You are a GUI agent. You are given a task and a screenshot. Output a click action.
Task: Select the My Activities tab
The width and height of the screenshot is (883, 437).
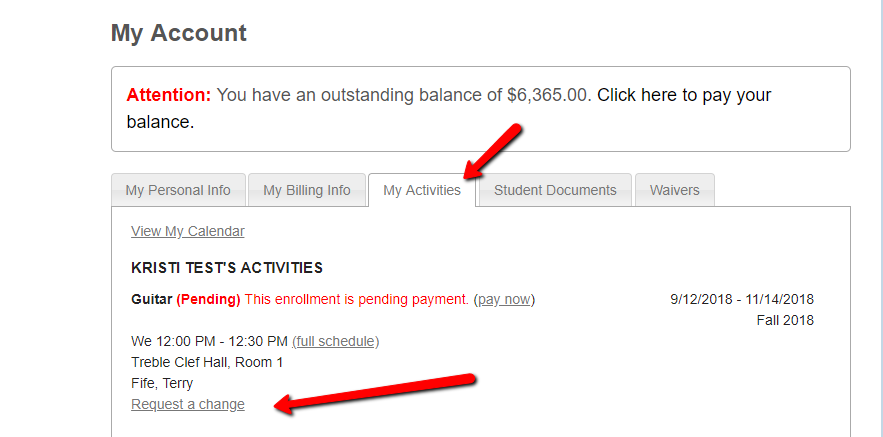pyautogui.click(x=422, y=190)
